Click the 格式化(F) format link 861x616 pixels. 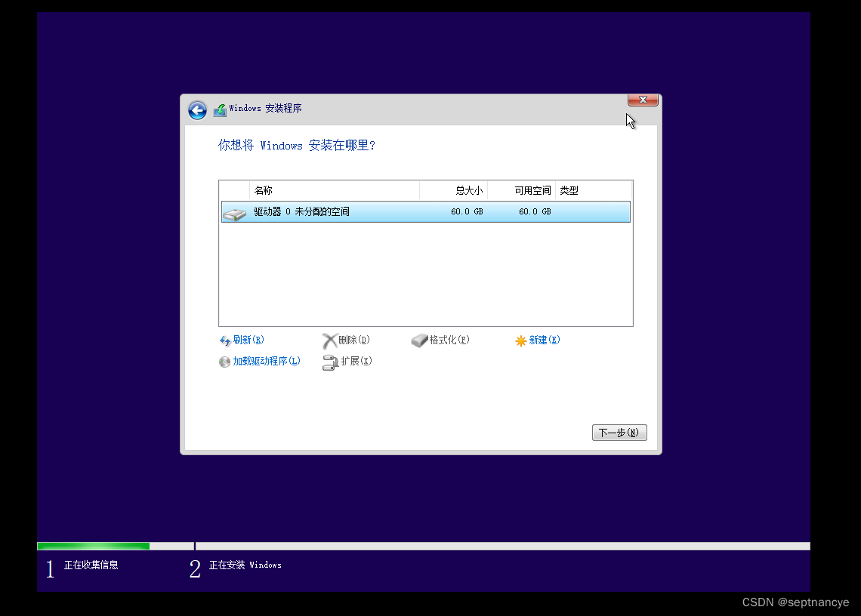pos(449,340)
